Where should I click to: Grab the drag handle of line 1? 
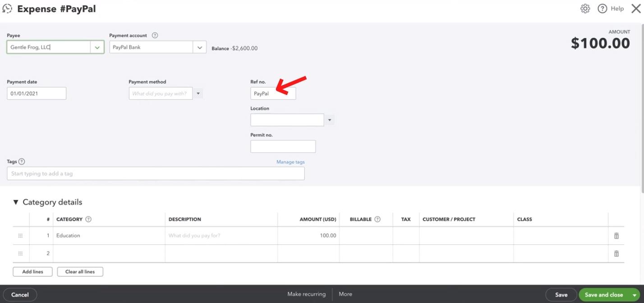tap(20, 236)
